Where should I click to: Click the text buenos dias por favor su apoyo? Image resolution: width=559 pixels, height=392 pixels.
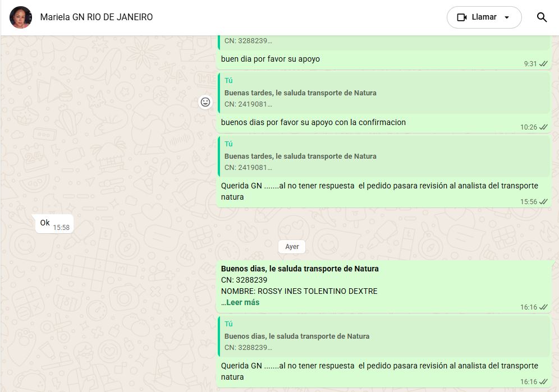coord(313,122)
